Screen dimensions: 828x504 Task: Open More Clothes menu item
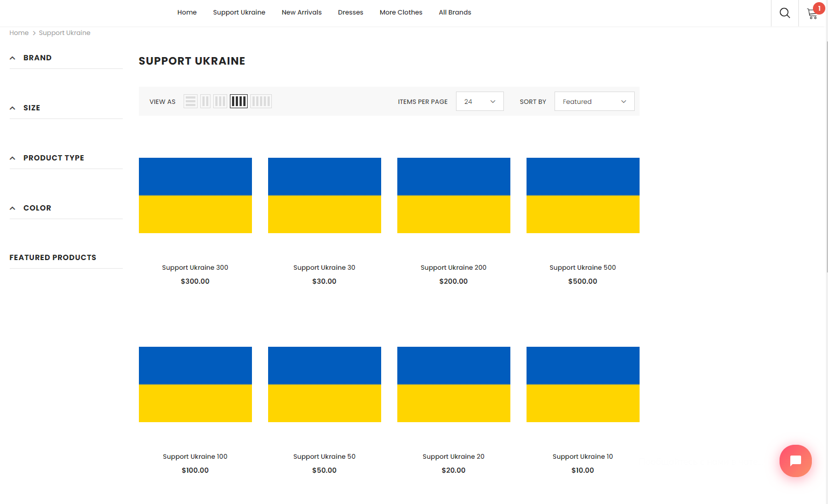point(401,12)
